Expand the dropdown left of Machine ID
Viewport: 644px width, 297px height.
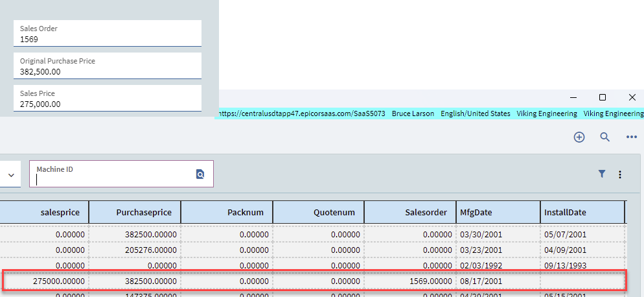[x=11, y=174]
